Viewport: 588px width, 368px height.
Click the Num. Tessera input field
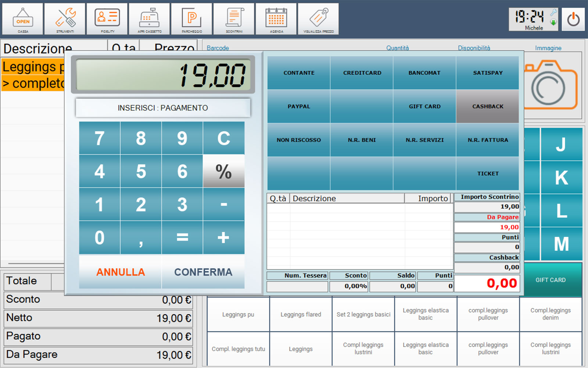point(297,286)
